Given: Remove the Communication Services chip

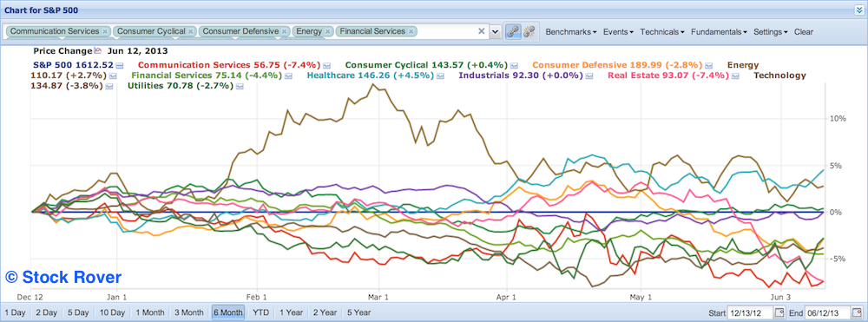Looking at the screenshot, I should point(105,31).
